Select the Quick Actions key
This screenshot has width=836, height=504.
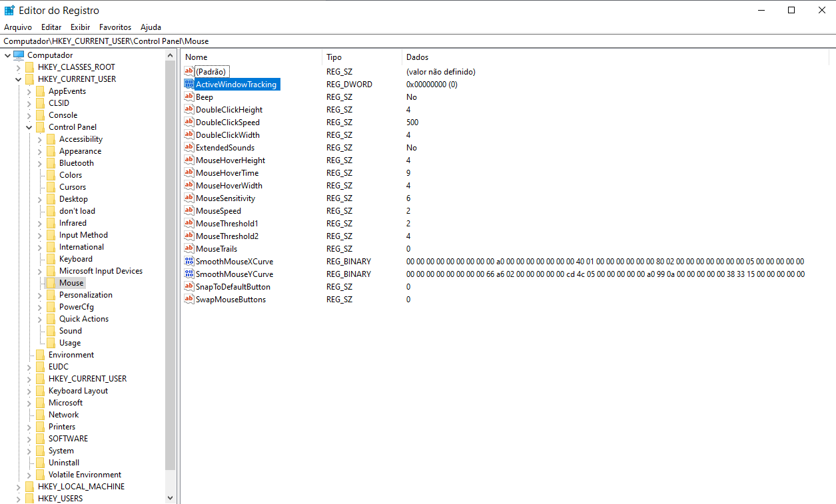click(84, 319)
